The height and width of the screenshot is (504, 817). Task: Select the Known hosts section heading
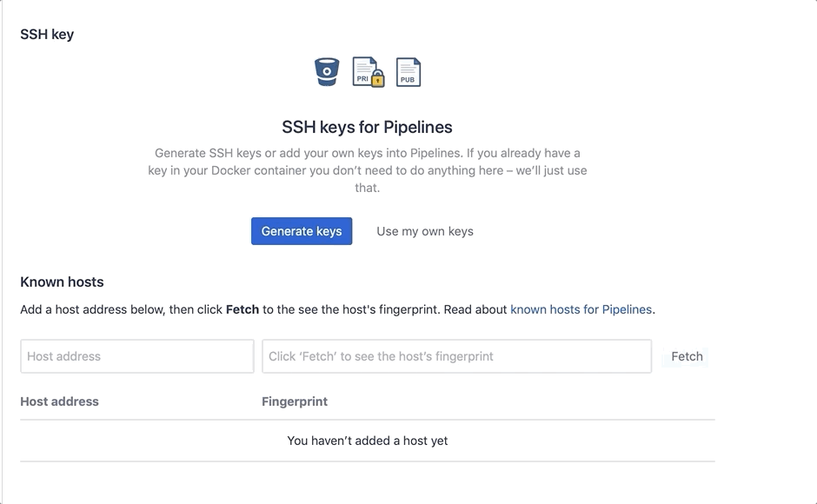[62, 282]
